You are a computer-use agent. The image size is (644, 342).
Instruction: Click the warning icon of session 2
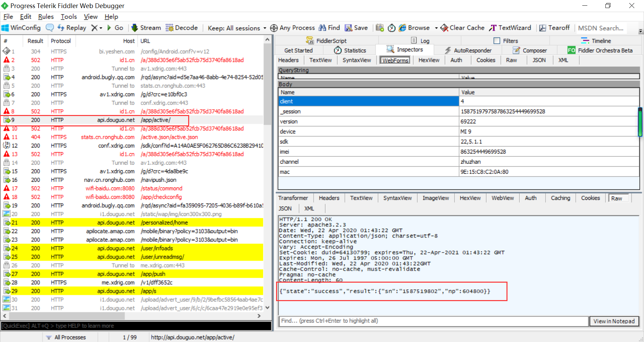tap(6, 60)
